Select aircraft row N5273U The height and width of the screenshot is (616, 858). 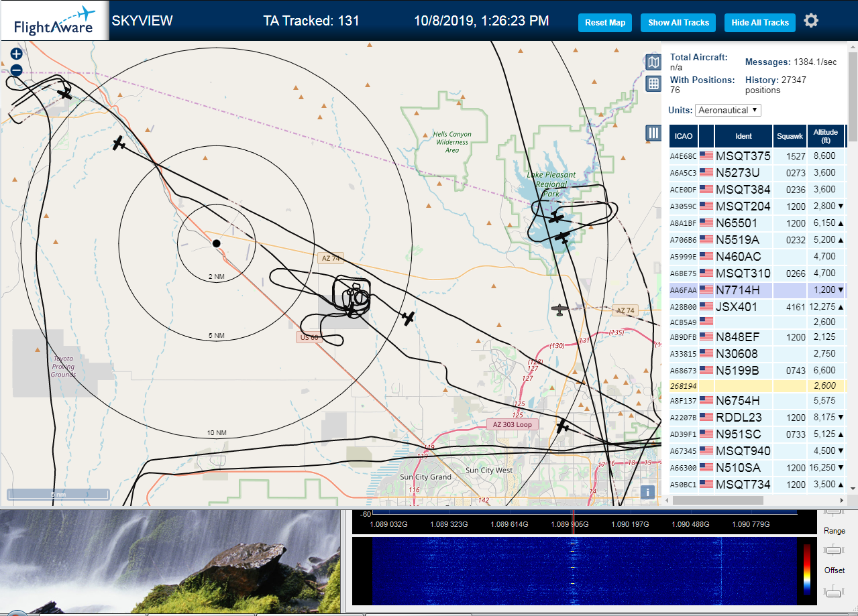[757, 172]
